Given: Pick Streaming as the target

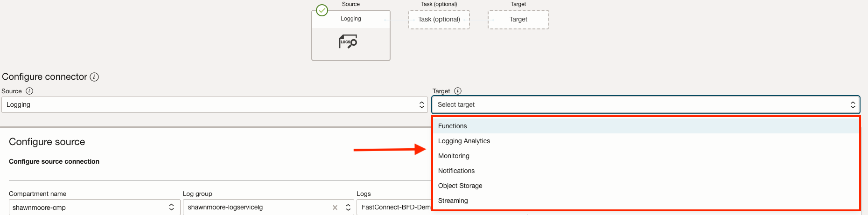Looking at the screenshot, I should pyautogui.click(x=453, y=201).
